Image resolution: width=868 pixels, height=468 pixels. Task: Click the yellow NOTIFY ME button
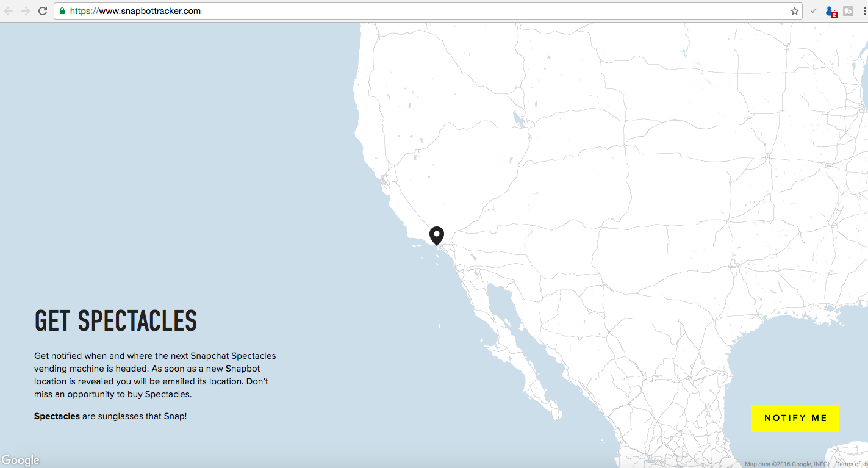[795, 418]
